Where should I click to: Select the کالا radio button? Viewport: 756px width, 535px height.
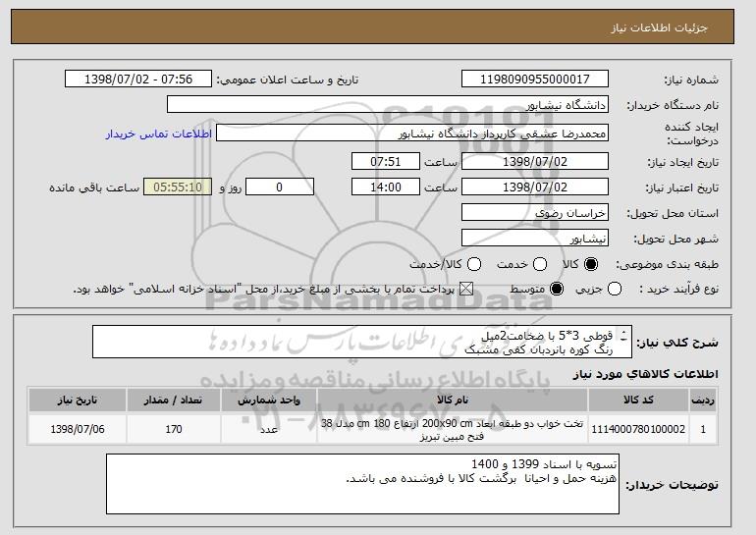tap(591, 264)
